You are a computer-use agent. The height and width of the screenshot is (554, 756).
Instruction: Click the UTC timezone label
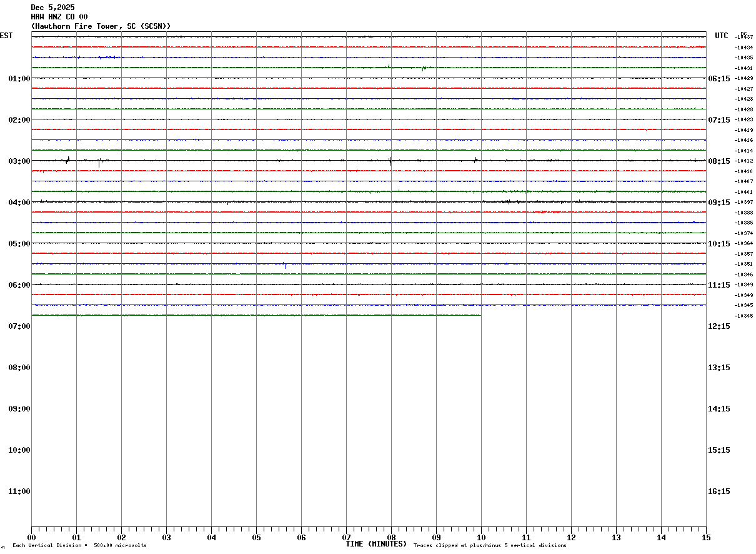click(x=722, y=36)
